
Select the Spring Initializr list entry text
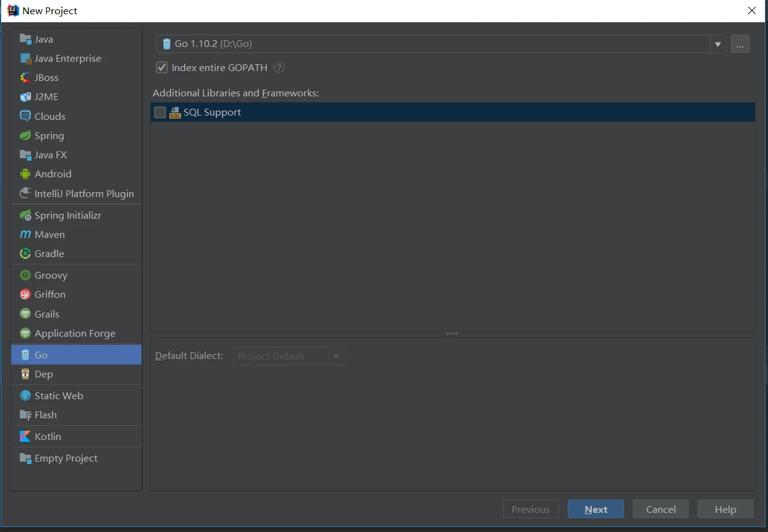click(68, 216)
